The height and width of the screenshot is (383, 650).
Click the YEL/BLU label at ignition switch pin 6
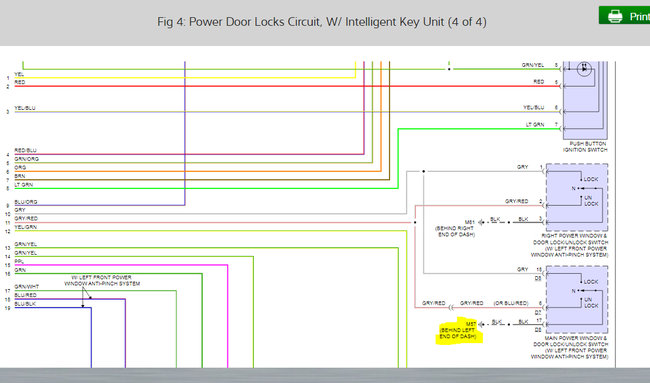click(534, 108)
